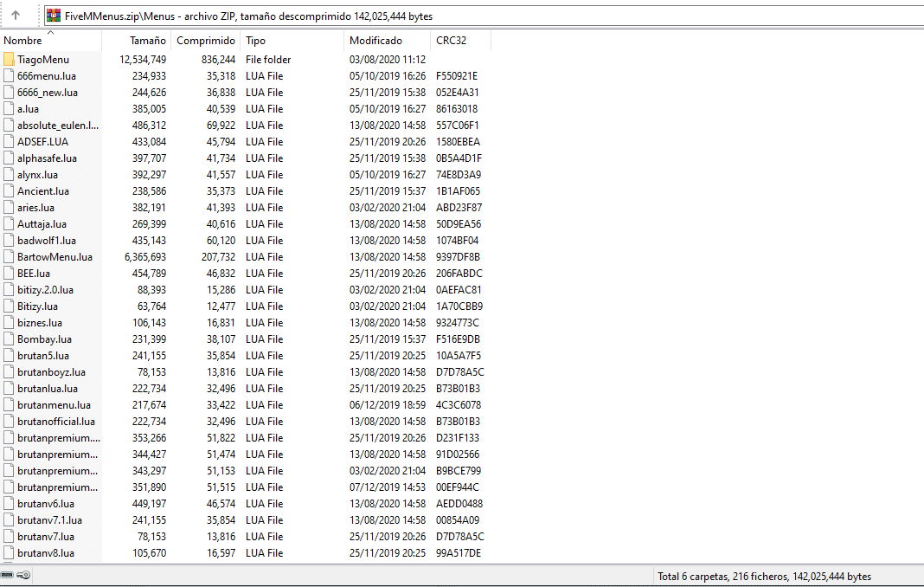Click modified date 06/12/2019 18:59
This screenshot has width=924, height=587.
[387, 405]
